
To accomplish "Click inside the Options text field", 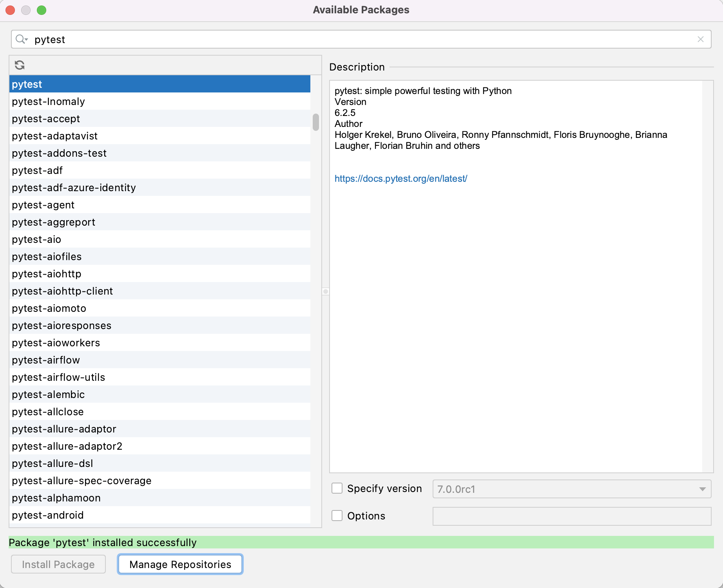I will point(571,516).
